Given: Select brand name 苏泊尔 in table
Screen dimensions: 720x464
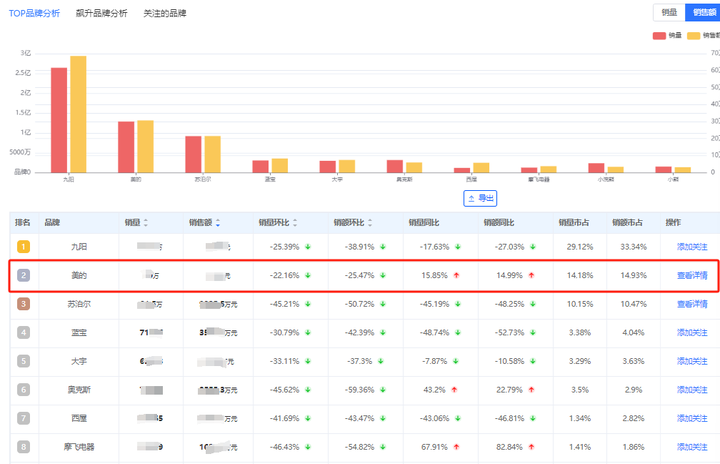Looking at the screenshot, I should coord(79,304).
